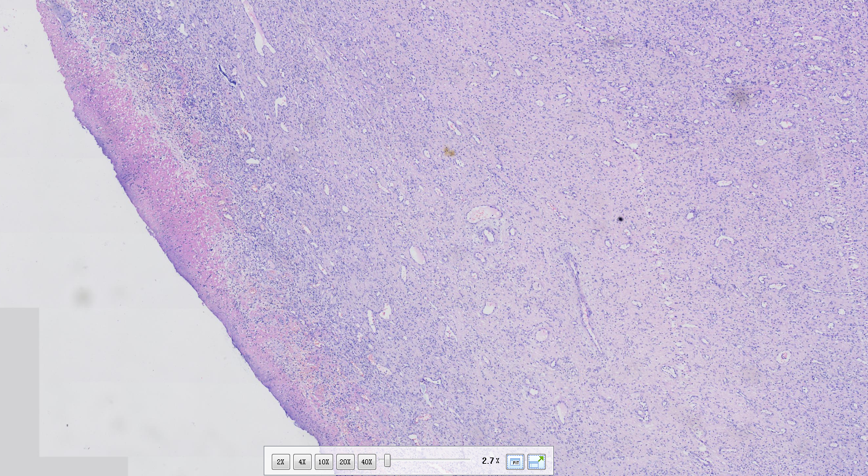Image resolution: width=868 pixels, height=476 pixels.
Task: Click the dark gray unscanned block at bottom-left
Action: click(20, 381)
